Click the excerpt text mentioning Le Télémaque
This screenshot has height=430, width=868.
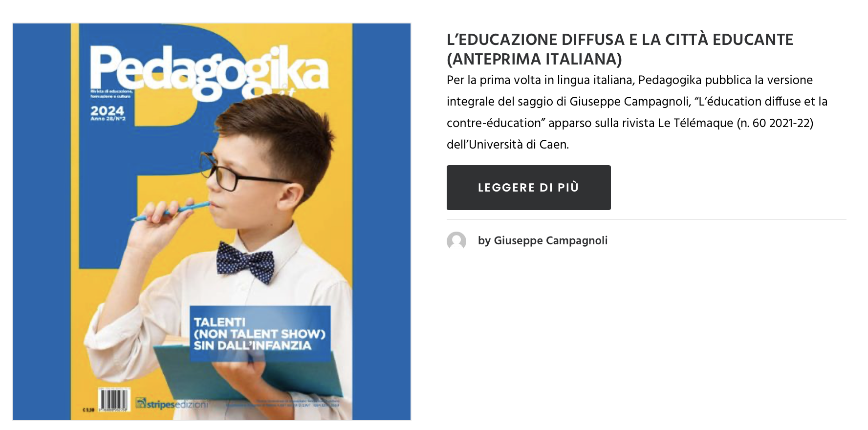click(630, 123)
